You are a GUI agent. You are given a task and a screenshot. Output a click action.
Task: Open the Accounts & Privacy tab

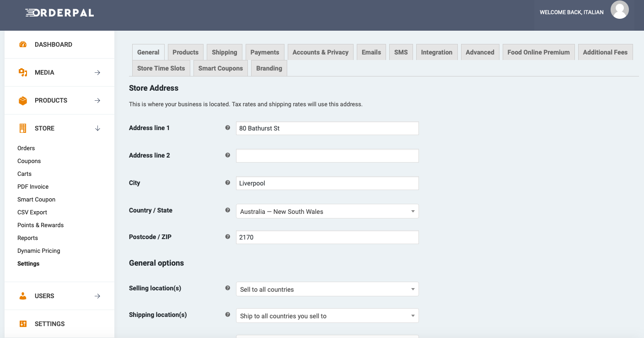tap(321, 52)
